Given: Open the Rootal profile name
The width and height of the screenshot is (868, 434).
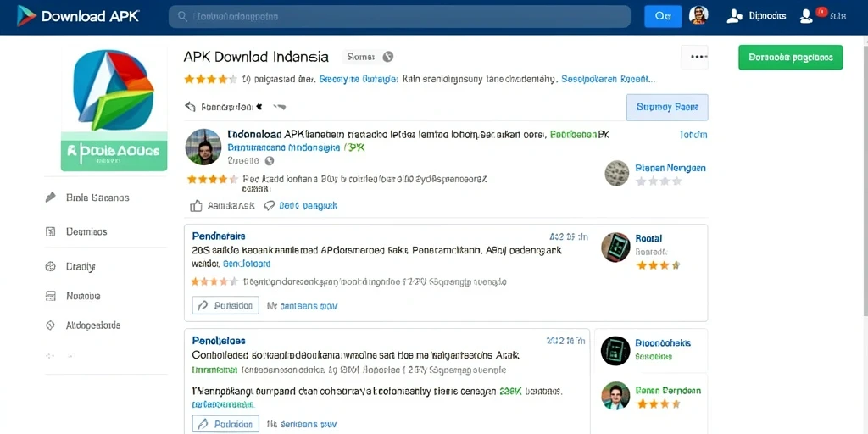Looking at the screenshot, I should click(648, 238).
